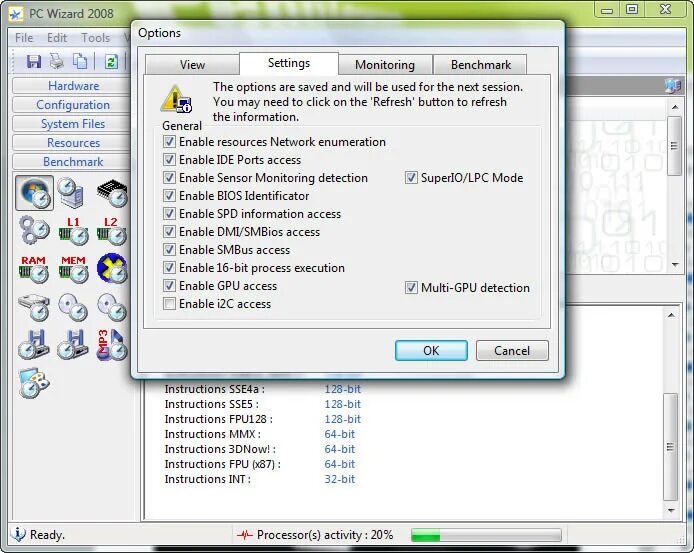The image size is (694, 553).
Task: Select the H drive benchmark icon beside MP3 icon
Action: 73,344
